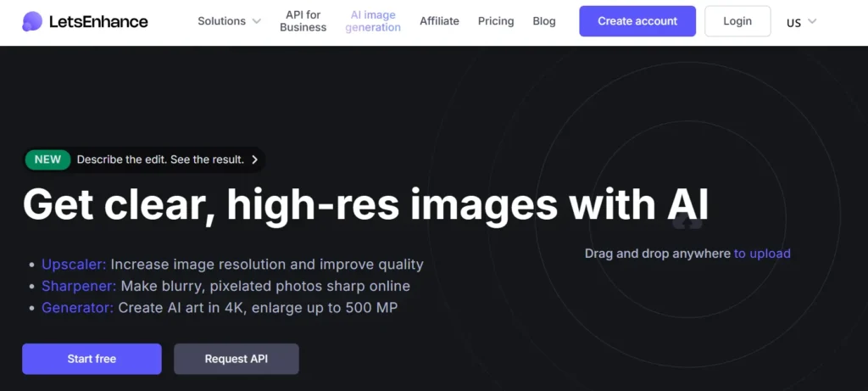This screenshot has height=391, width=868.
Task: Click the arrow after 'See the result.'
Action: tap(254, 159)
